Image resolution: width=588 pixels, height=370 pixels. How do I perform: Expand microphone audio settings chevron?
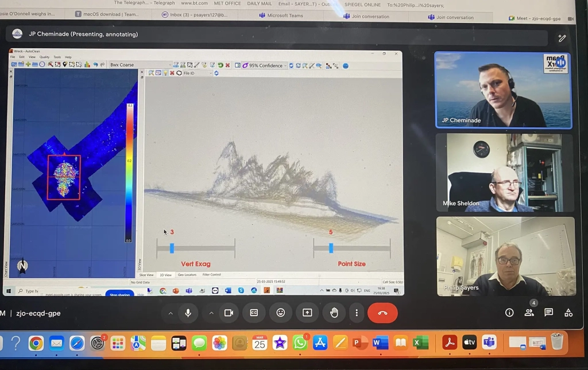[x=170, y=313]
